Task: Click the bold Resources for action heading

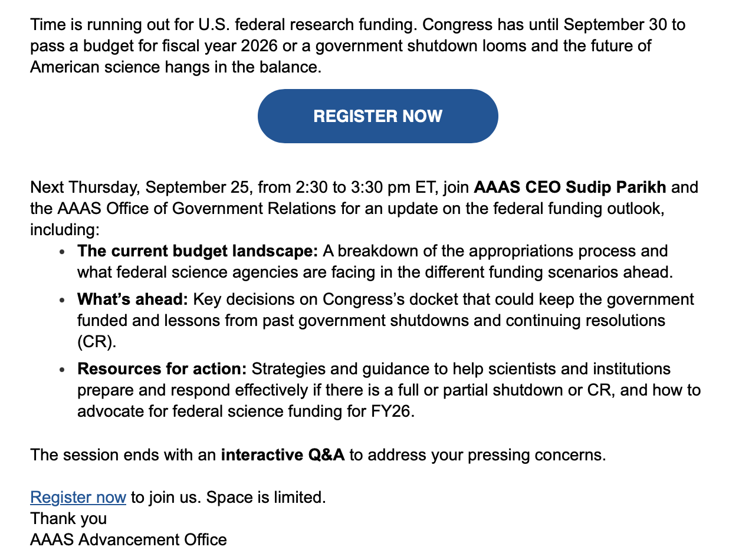Action: [x=162, y=369]
